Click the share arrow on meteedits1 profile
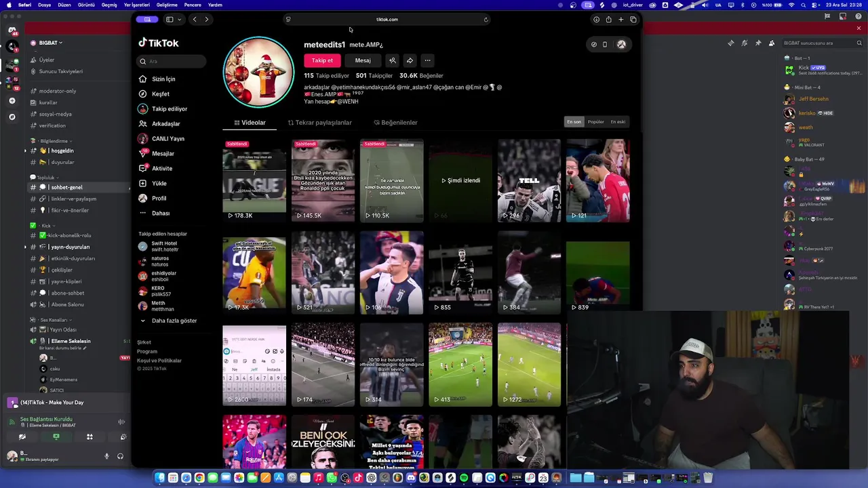868x488 pixels. click(410, 60)
